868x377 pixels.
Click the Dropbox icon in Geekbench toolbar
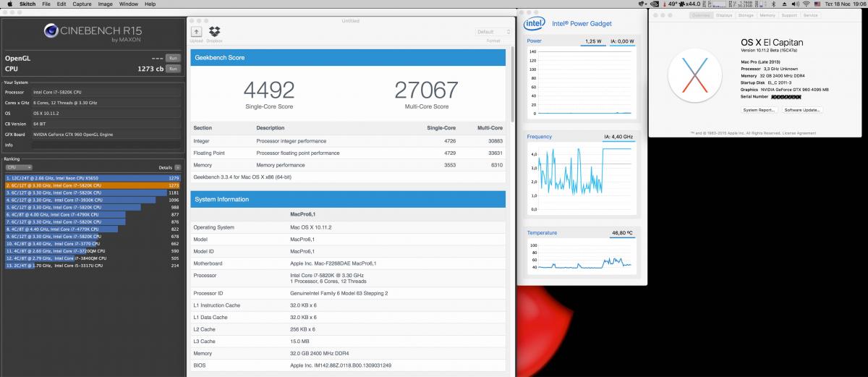214,32
